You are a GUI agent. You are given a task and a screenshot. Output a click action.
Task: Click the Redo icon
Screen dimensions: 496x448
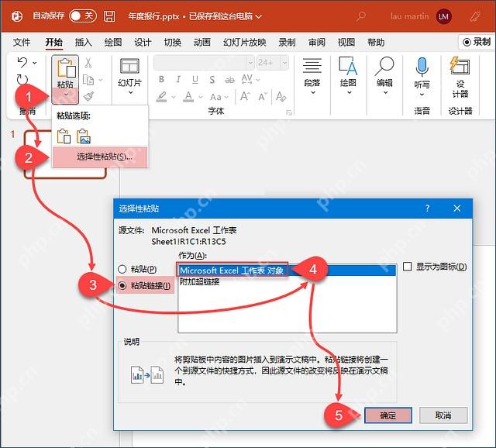click(22, 80)
